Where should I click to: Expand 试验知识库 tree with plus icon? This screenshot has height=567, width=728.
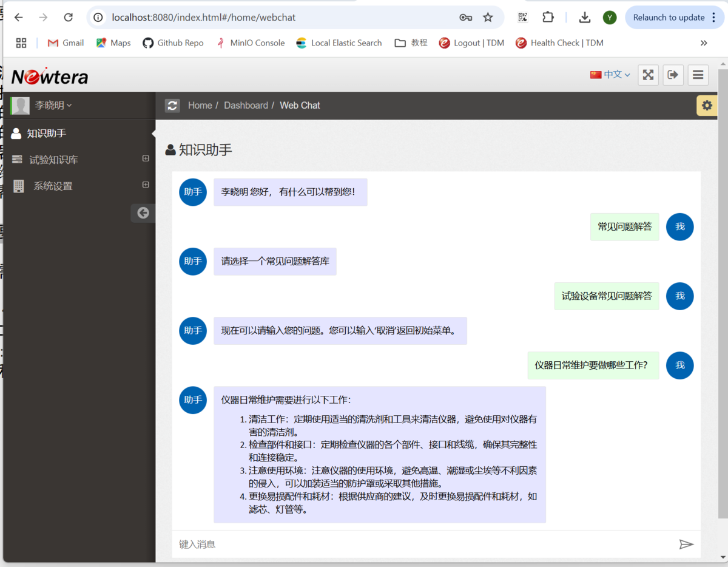(x=146, y=158)
